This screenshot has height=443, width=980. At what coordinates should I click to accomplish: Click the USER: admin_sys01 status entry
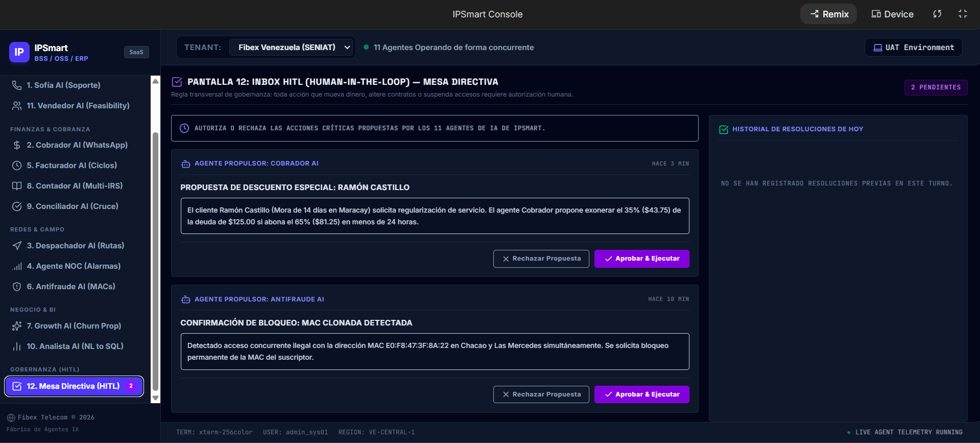295,432
